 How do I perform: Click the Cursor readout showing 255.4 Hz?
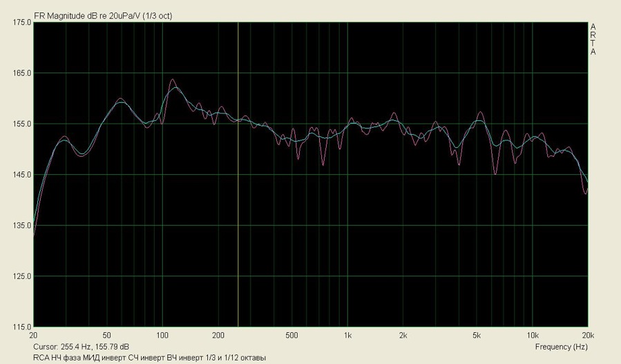[x=81, y=346]
